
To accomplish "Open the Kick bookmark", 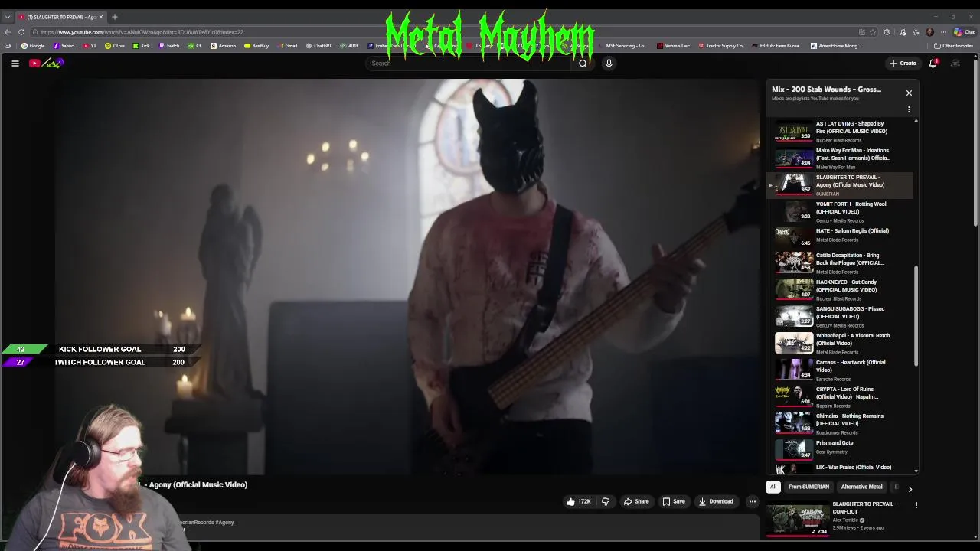I will point(142,46).
